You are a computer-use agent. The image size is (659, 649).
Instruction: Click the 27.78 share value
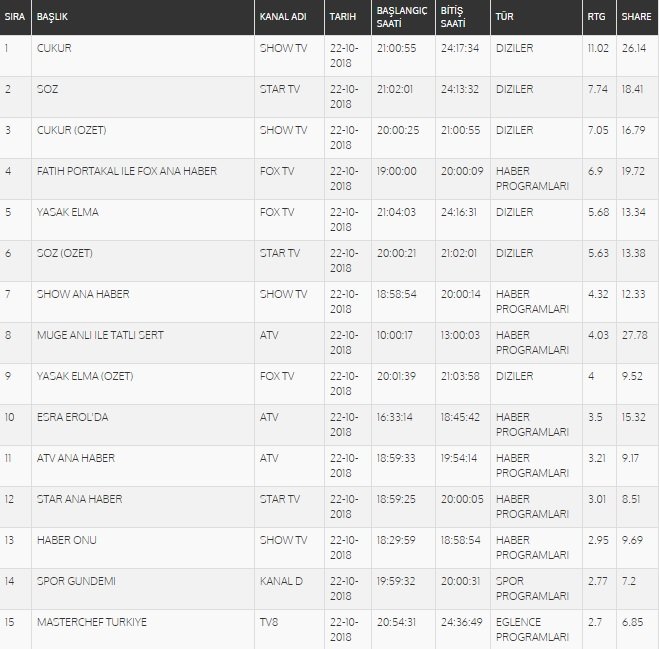(635, 335)
